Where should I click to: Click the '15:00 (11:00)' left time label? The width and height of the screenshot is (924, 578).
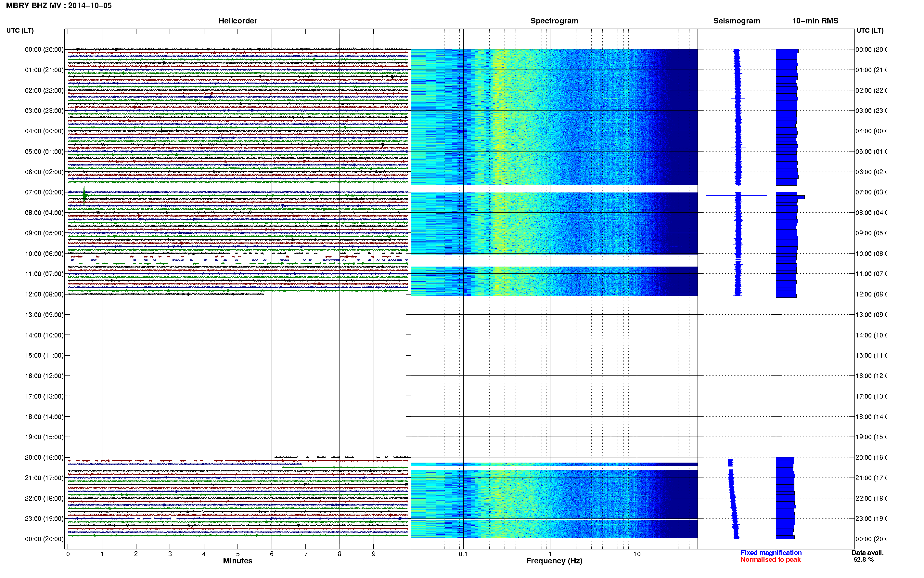(x=44, y=356)
